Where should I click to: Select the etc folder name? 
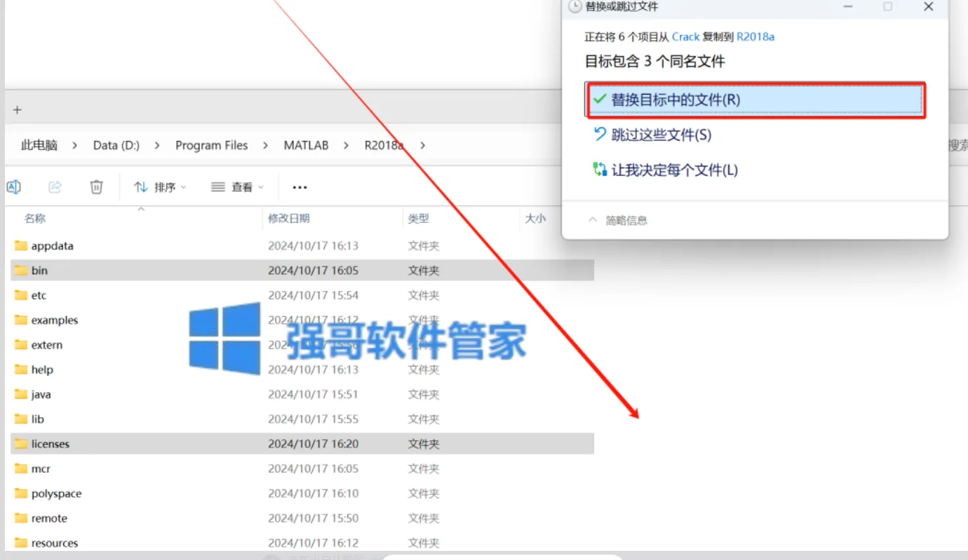tap(39, 296)
